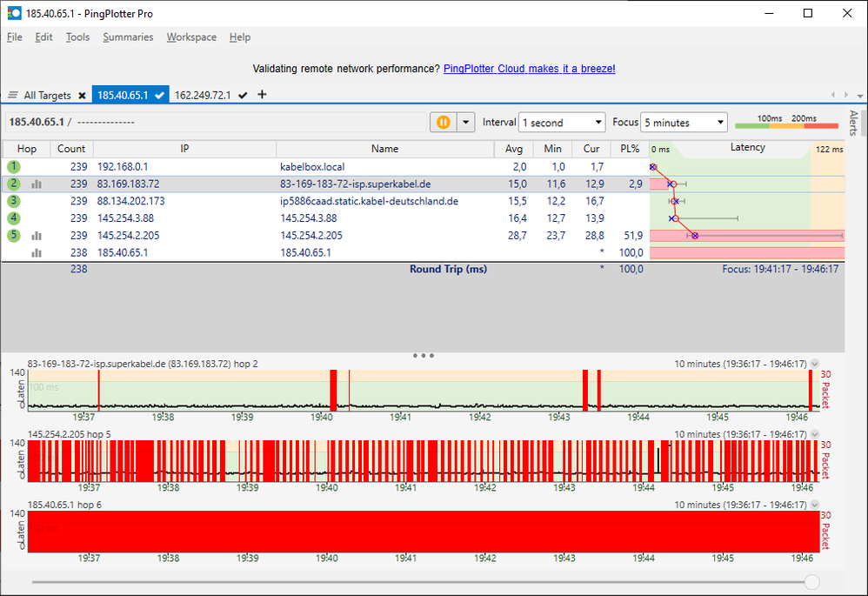Image resolution: width=868 pixels, height=596 pixels.
Task: Open the Help menu
Action: pyautogui.click(x=240, y=37)
